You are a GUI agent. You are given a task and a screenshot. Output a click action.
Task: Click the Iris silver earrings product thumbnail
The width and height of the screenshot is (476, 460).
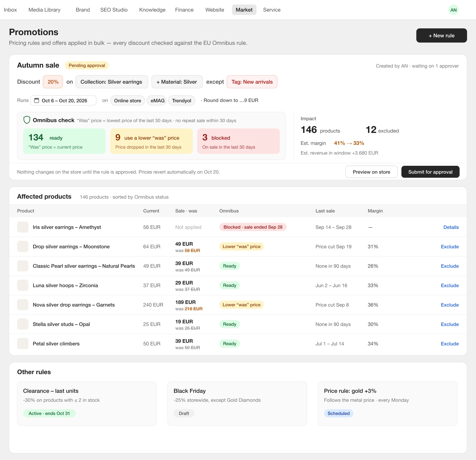[23, 227]
